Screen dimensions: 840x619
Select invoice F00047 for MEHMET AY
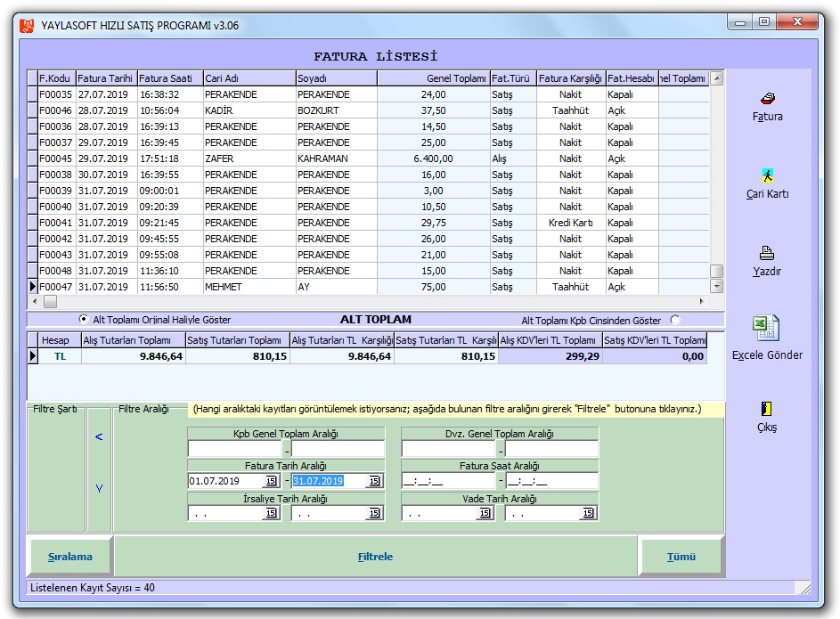tap(369, 287)
